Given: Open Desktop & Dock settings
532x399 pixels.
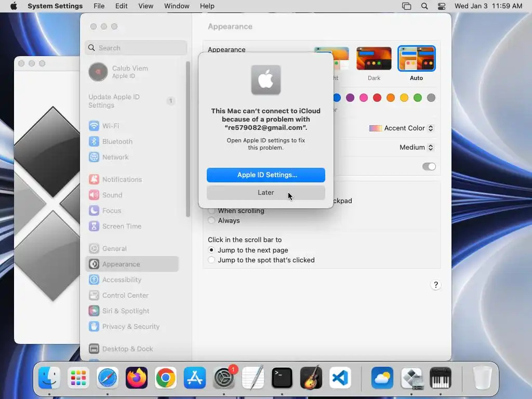Looking at the screenshot, I should tap(132, 349).
